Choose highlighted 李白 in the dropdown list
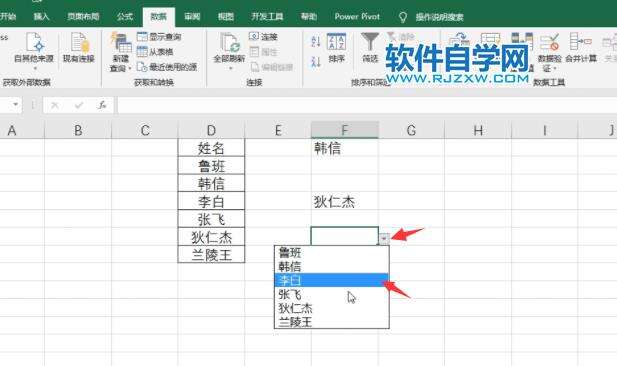This screenshot has width=617, height=366. [331, 280]
